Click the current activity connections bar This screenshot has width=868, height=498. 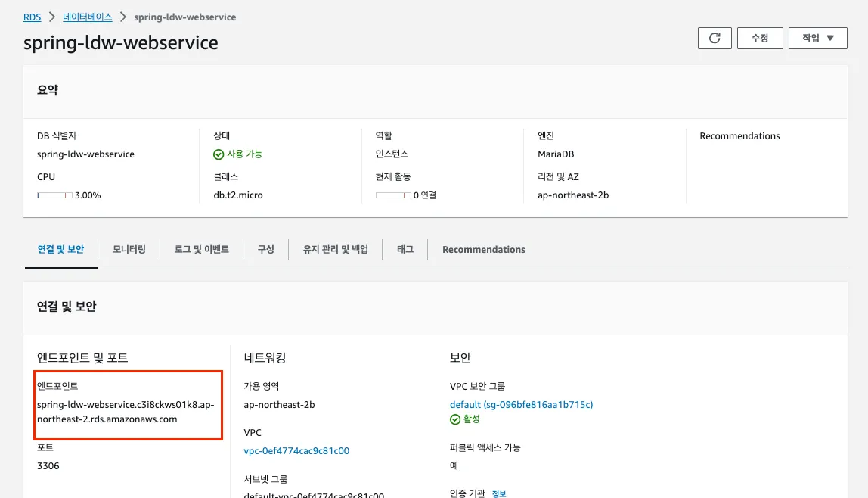pyautogui.click(x=393, y=195)
